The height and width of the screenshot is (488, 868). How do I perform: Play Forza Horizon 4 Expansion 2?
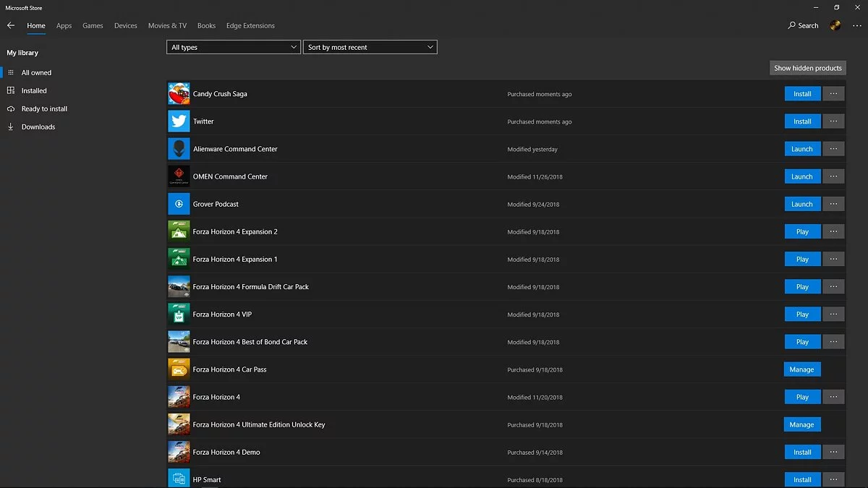pyautogui.click(x=802, y=231)
